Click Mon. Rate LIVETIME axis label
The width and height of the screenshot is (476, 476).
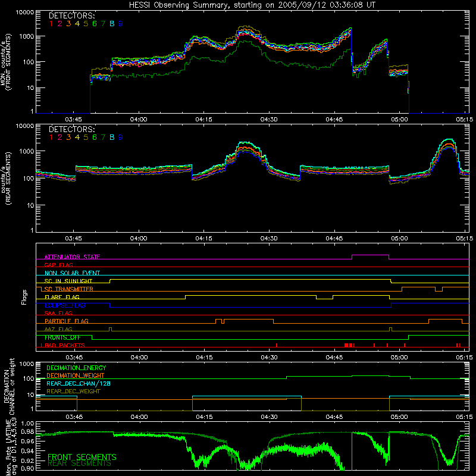(11, 448)
